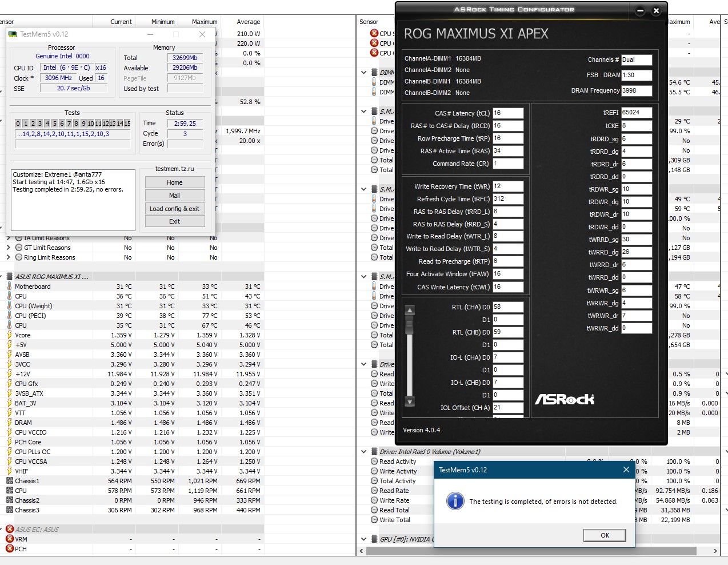Screen dimensions: 728x565
Task: Click the right panel horizontal scroll right arrow
Action: coord(715,551)
